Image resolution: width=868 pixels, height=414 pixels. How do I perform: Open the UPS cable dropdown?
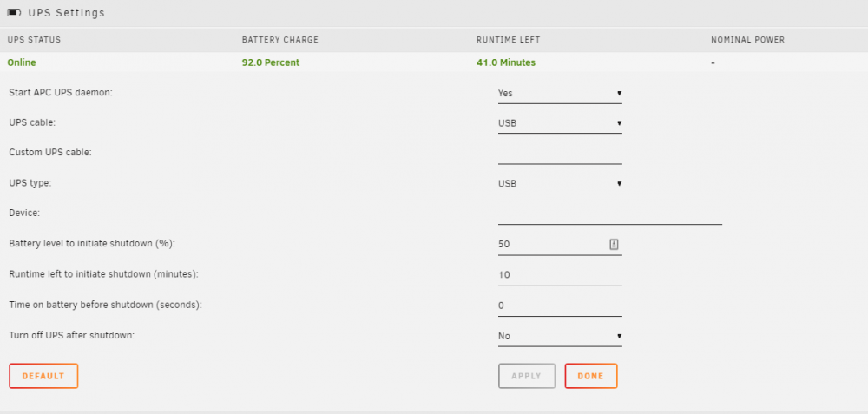tap(560, 123)
